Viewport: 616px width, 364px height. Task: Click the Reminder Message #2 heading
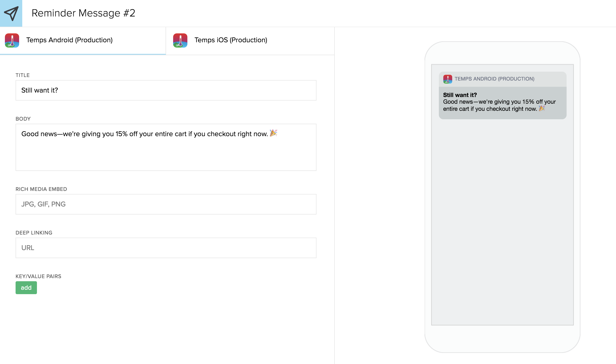(83, 13)
